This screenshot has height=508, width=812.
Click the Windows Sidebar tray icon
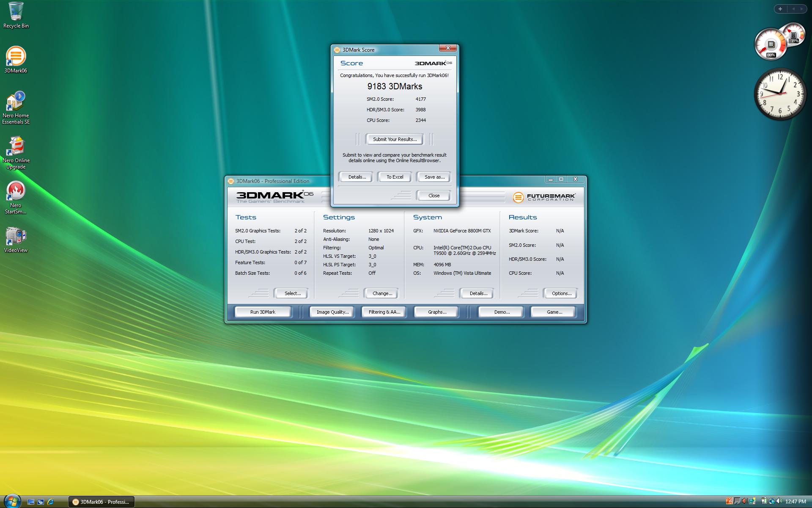pos(752,501)
